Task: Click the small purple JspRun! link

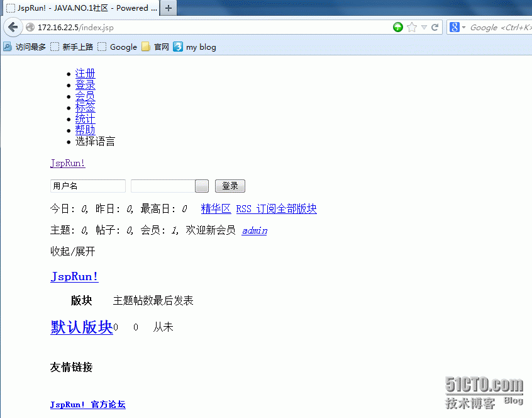Action: pos(67,163)
